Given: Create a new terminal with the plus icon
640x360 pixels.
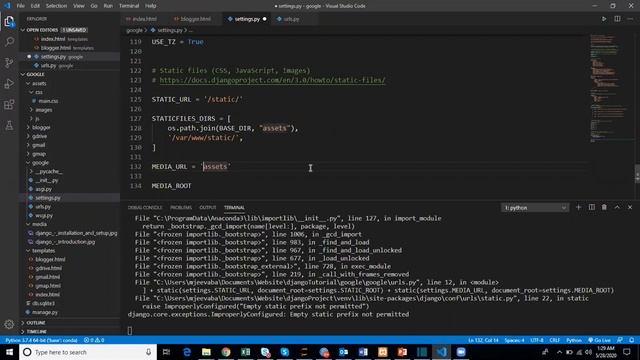Looking at the screenshot, I should tap(578, 207).
